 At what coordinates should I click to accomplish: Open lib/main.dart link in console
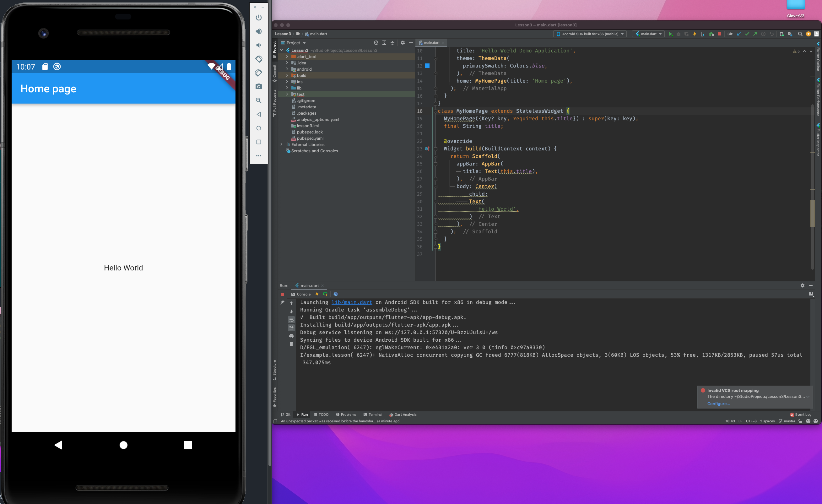352,302
